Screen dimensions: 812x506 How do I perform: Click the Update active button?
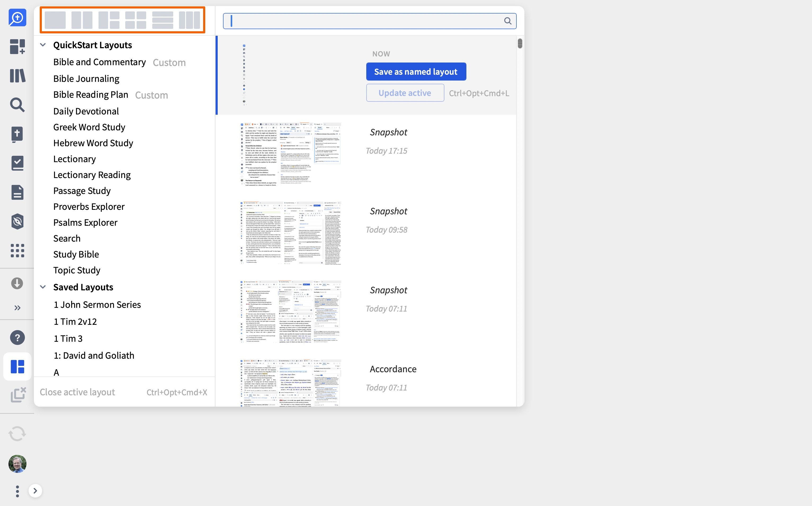click(405, 93)
